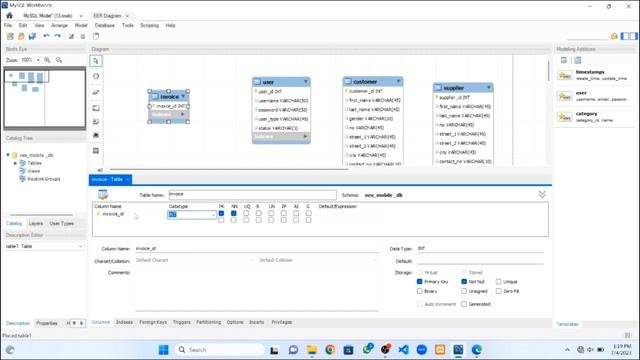Enable the Unsigned checkbox
The height and width of the screenshot is (360, 640).
tap(464, 291)
